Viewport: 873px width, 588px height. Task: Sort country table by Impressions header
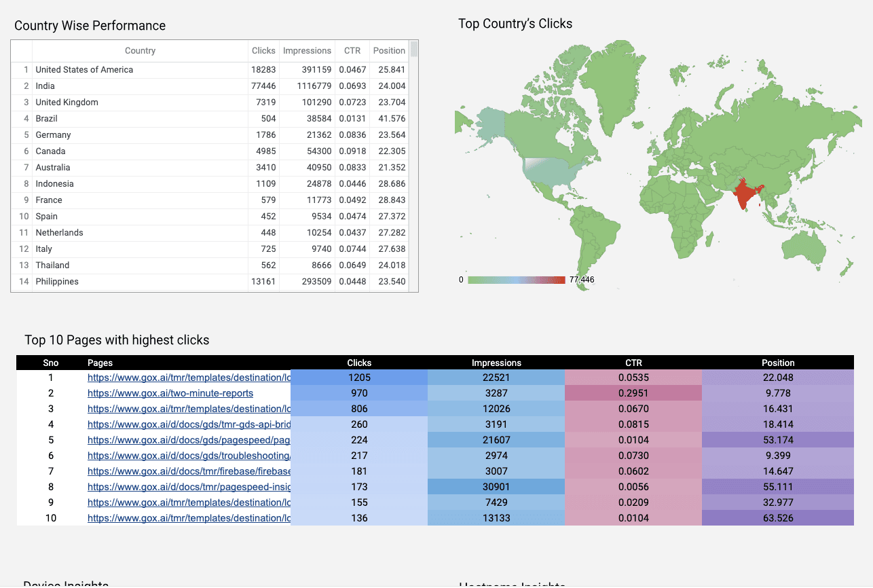307,51
